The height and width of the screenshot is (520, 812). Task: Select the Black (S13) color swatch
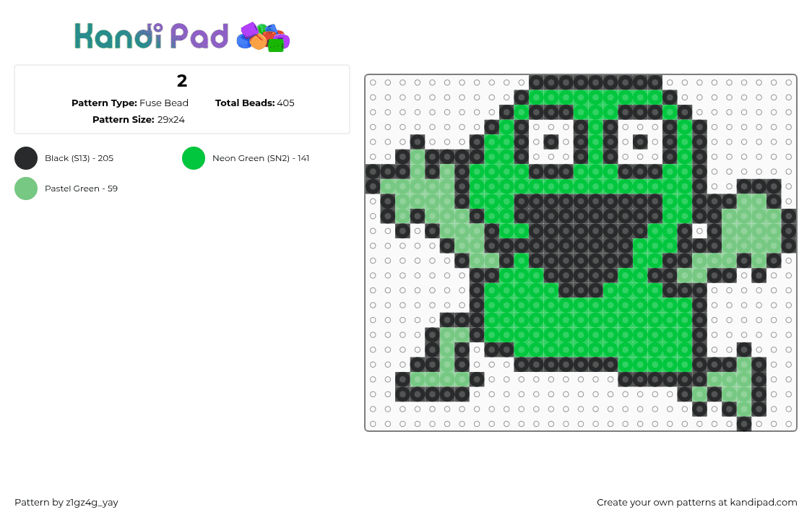point(26,158)
